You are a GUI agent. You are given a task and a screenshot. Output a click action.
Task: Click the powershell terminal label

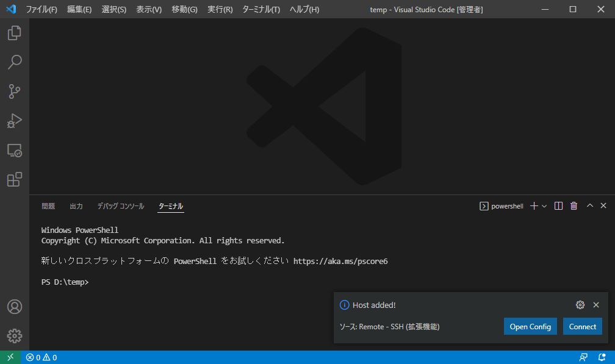click(x=502, y=206)
